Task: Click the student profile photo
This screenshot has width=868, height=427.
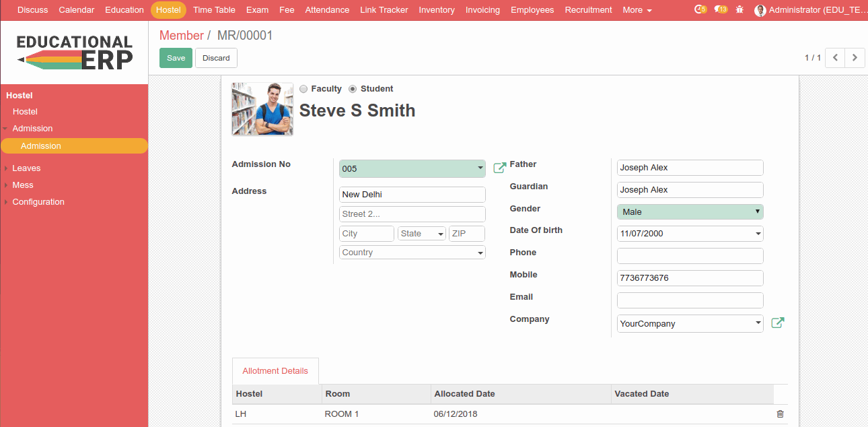Action: [x=262, y=109]
